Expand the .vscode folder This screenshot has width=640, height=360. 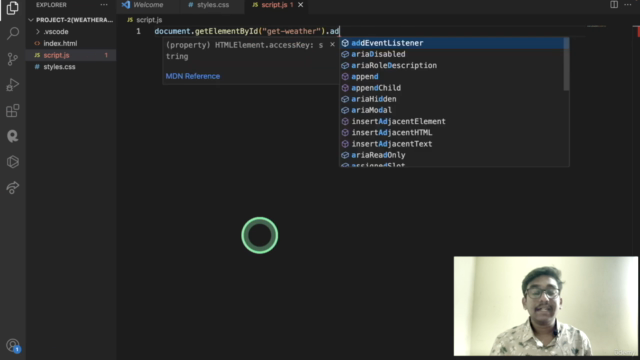71,31
